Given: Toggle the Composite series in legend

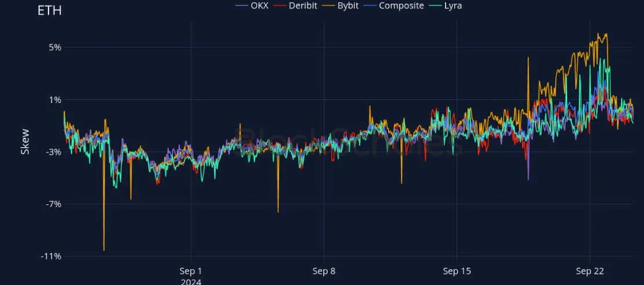Looking at the screenshot, I should tap(393, 6).
